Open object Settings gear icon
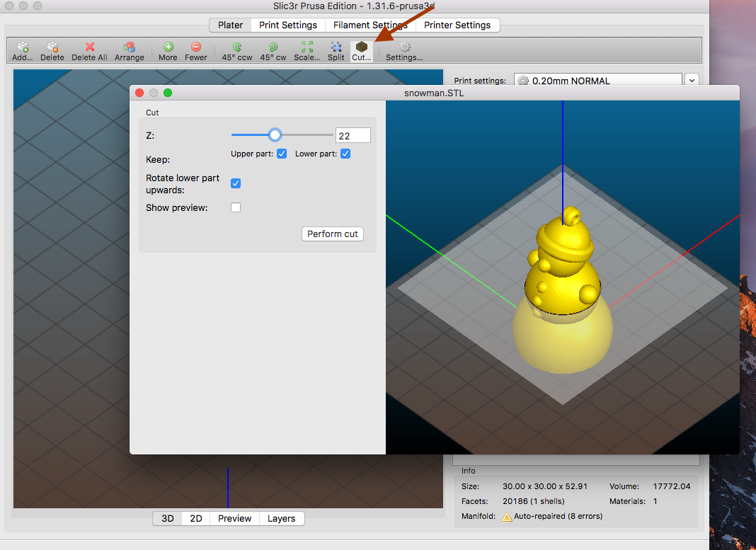The height and width of the screenshot is (550, 756). click(x=404, y=47)
